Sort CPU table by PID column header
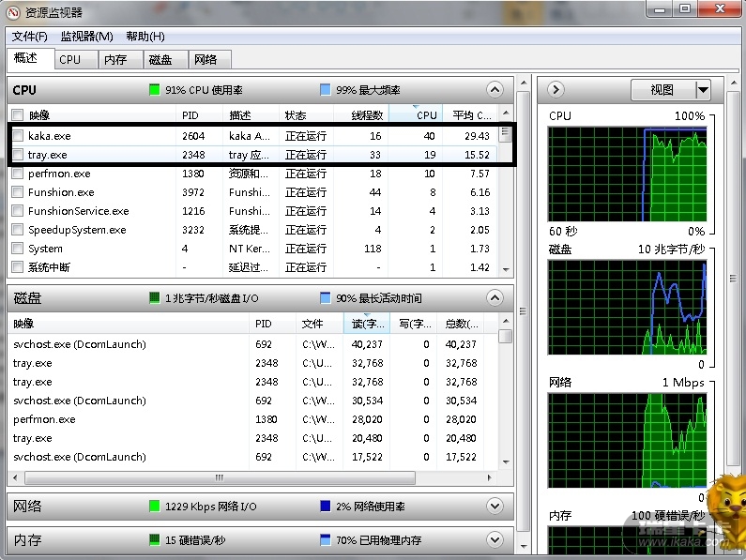Viewport: 746px width, 560px height. click(x=200, y=114)
